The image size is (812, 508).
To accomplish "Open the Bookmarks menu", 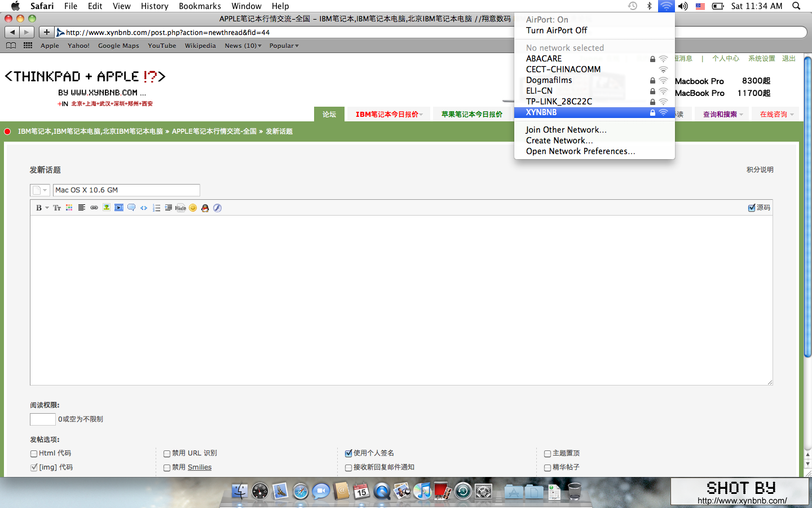I will tap(200, 6).
